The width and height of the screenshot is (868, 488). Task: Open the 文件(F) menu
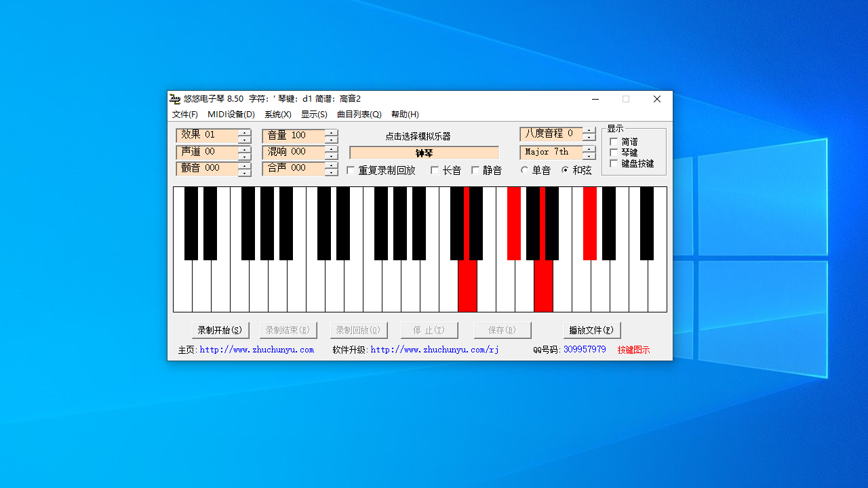(185, 115)
